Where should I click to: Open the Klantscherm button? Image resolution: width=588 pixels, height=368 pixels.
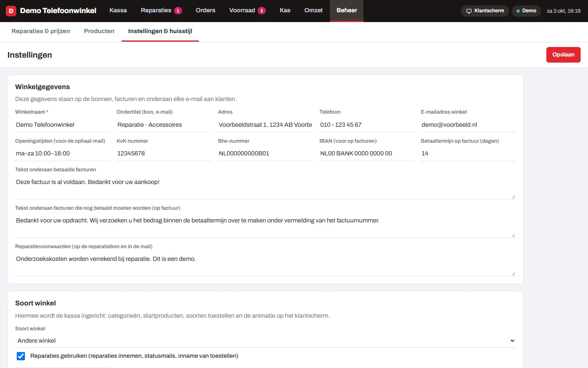point(485,11)
